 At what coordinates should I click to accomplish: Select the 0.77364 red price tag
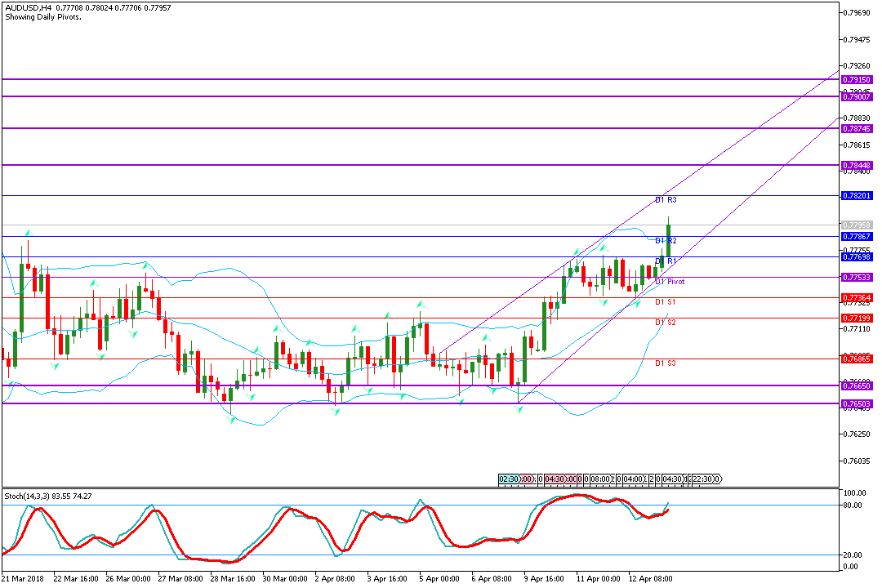pyautogui.click(x=857, y=298)
